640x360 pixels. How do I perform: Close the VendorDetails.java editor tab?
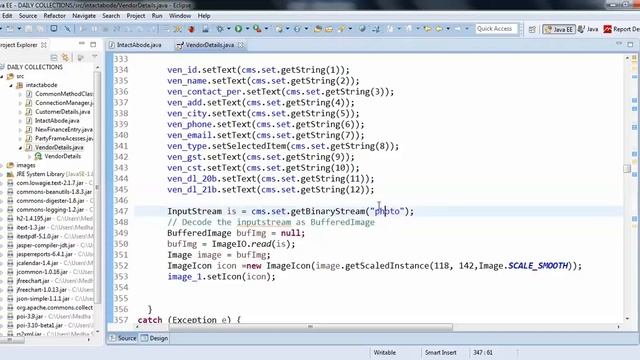241,45
